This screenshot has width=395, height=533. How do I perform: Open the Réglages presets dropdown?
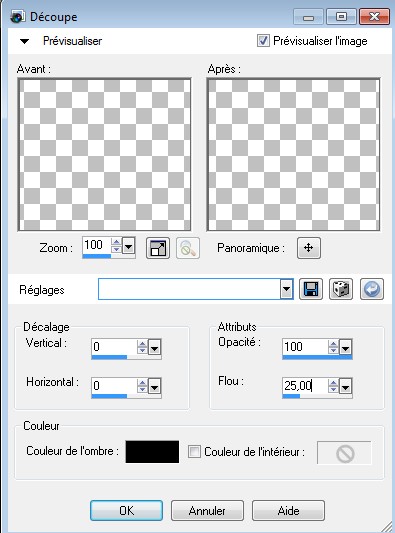[x=286, y=289]
